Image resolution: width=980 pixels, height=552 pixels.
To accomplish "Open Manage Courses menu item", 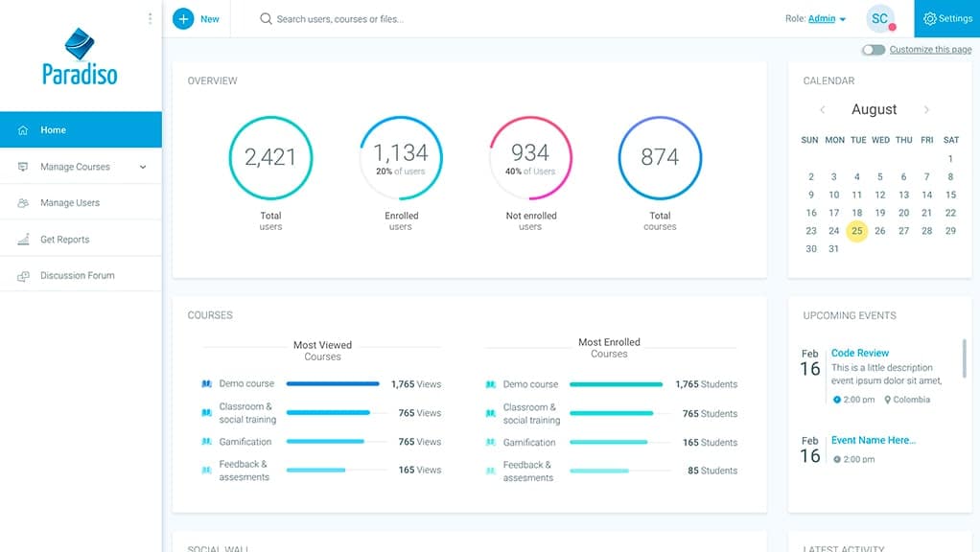I will 81,167.
